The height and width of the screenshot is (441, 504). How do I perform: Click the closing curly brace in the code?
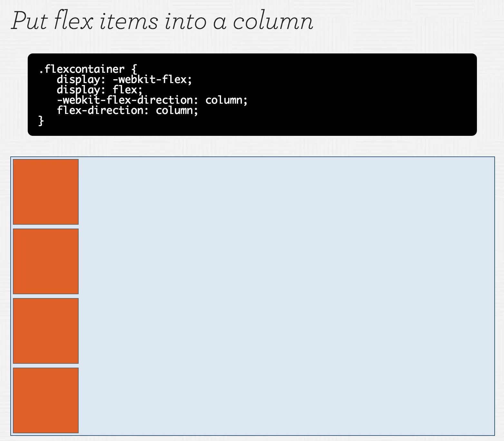click(x=41, y=121)
